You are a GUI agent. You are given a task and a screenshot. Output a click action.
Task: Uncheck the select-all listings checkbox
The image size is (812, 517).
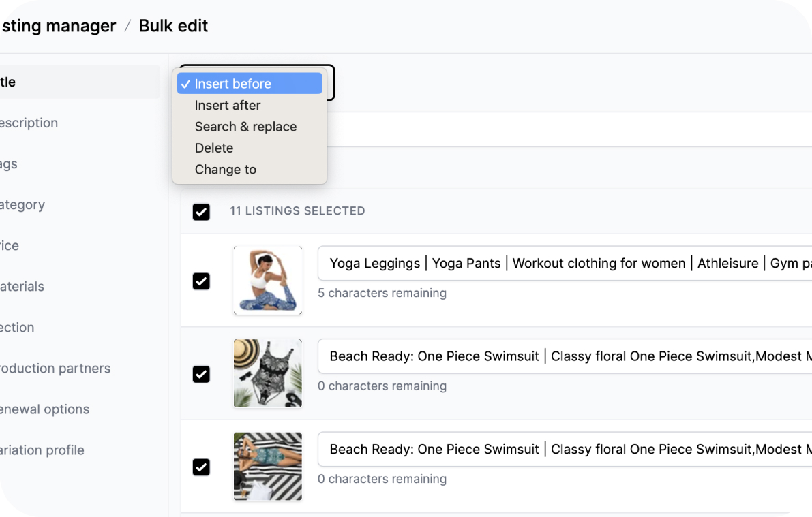pos(201,212)
